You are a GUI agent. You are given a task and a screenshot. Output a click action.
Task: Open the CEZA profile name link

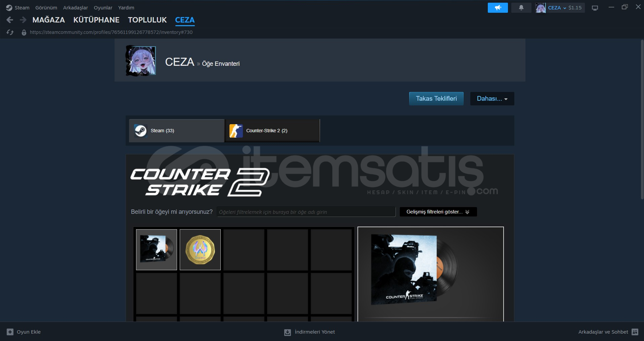tap(180, 62)
